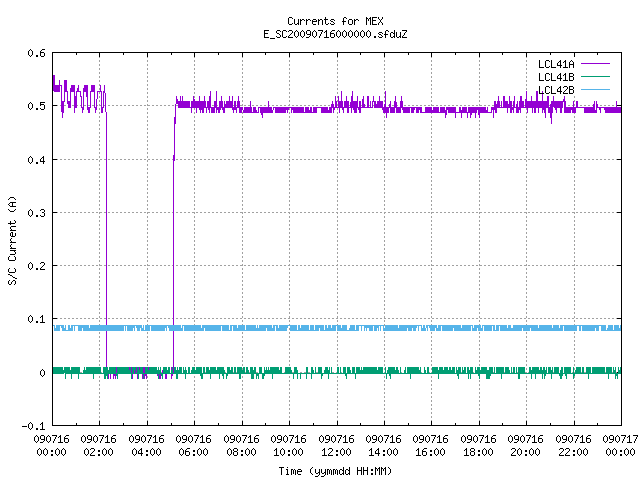Click the x-axis tick 090716 20:00
640x480 pixels.
[x=526, y=446]
